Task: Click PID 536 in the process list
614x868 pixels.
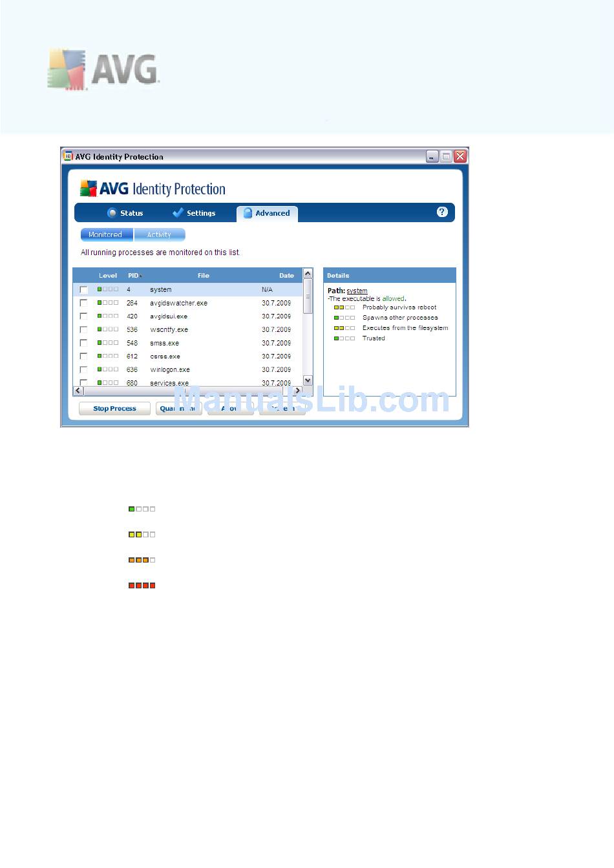Action: [132, 330]
